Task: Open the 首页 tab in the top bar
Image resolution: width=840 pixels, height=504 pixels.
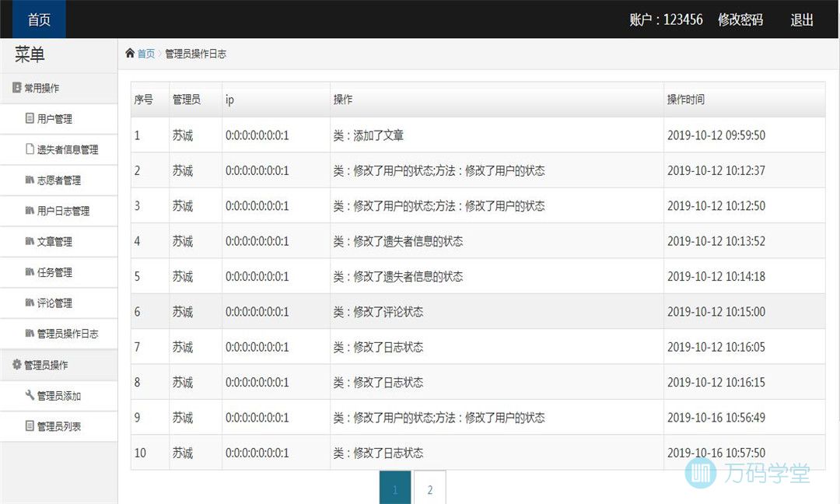Action: pyautogui.click(x=39, y=19)
